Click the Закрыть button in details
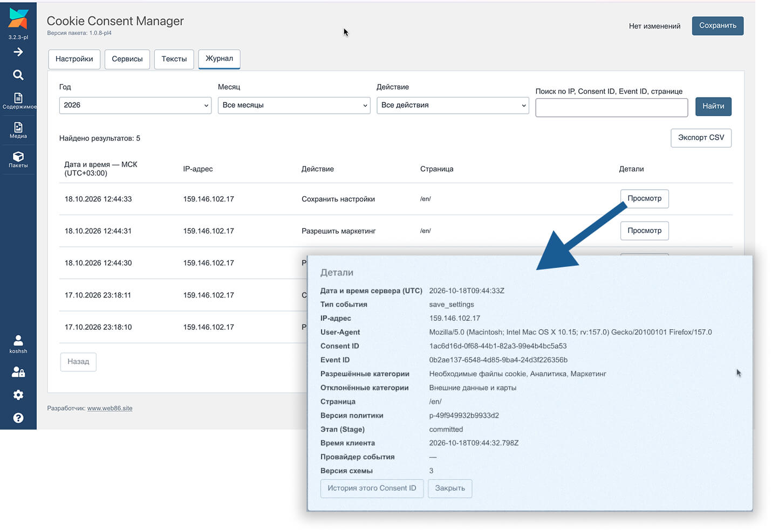The width and height of the screenshot is (772, 532). point(450,488)
